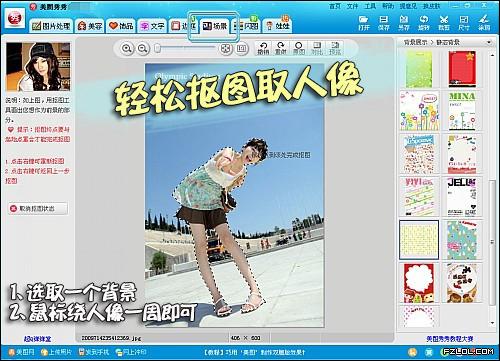Click the 撤销 undo icon
500x361 pixels.
coord(263,48)
